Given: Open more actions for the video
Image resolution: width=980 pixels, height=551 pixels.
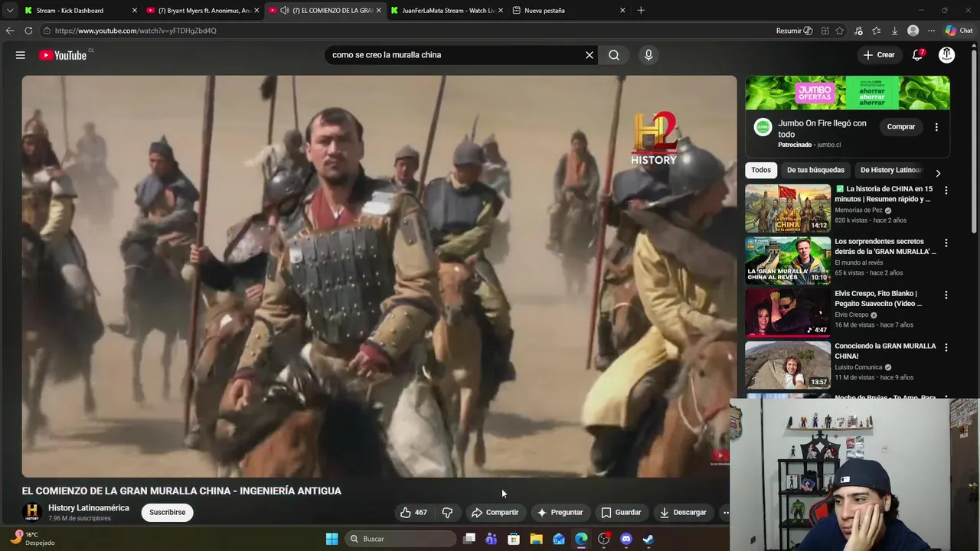Looking at the screenshot, I should [725, 512].
